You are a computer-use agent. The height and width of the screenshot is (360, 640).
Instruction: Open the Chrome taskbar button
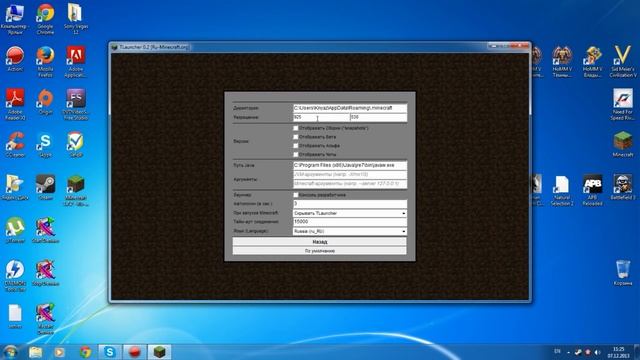(x=85, y=352)
